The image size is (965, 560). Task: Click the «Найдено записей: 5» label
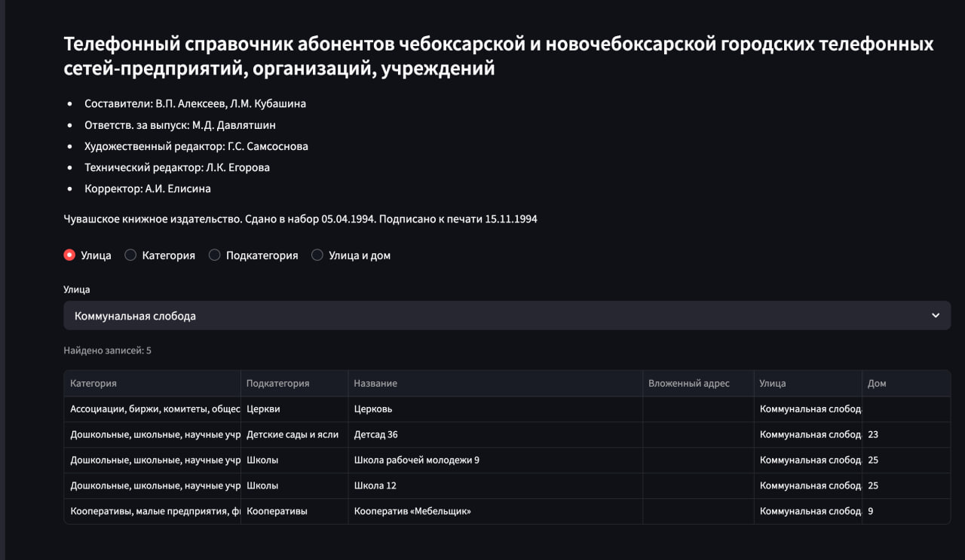(x=106, y=350)
